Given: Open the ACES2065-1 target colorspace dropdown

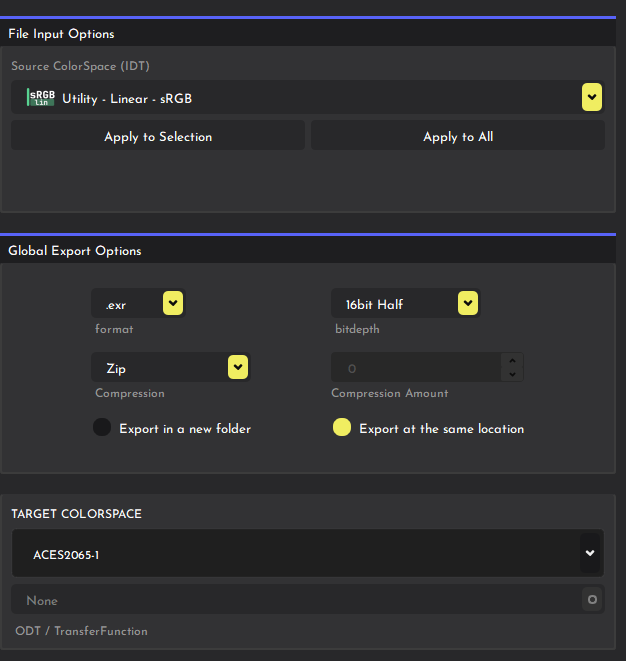Looking at the screenshot, I should click(x=590, y=553).
